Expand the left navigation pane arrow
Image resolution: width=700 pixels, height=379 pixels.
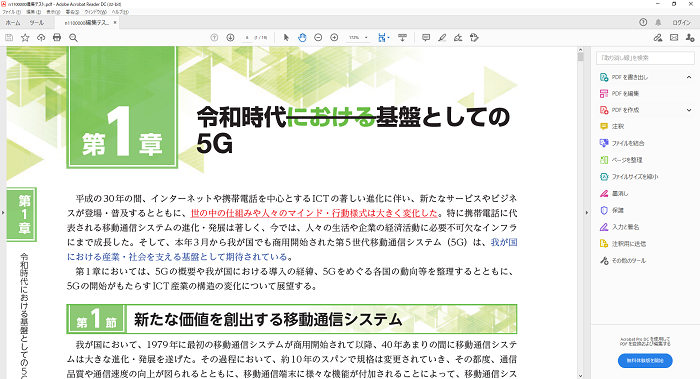(3, 212)
